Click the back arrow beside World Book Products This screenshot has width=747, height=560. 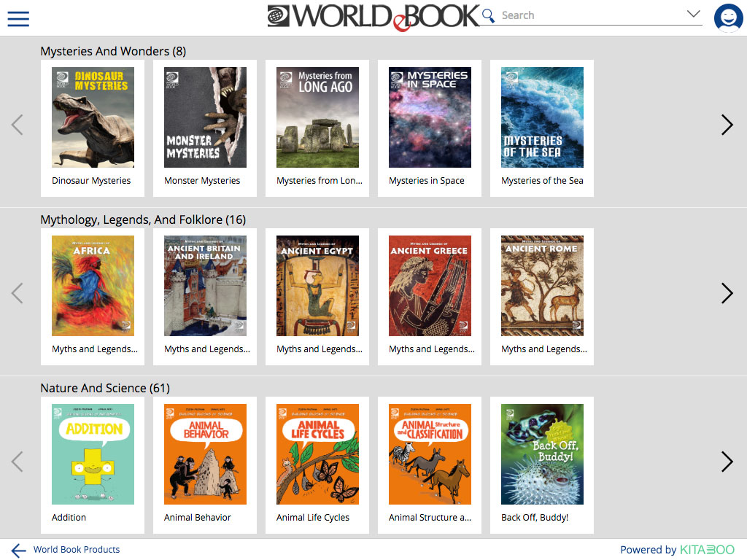click(18, 550)
